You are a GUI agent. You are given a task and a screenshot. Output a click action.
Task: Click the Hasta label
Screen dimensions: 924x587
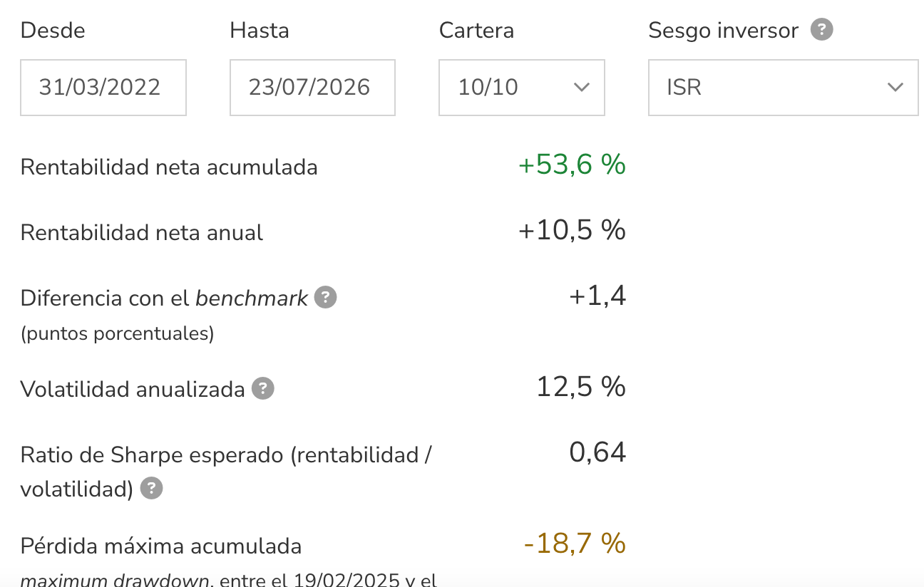click(260, 31)
